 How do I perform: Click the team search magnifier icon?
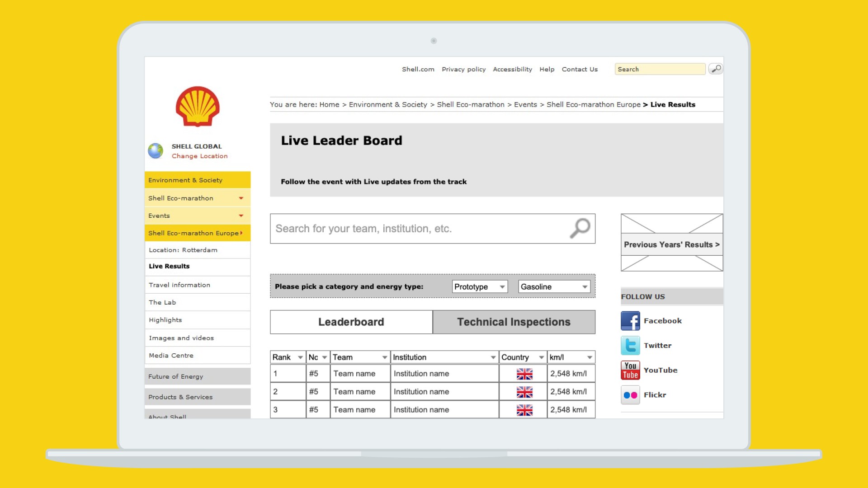click(580, 228)
